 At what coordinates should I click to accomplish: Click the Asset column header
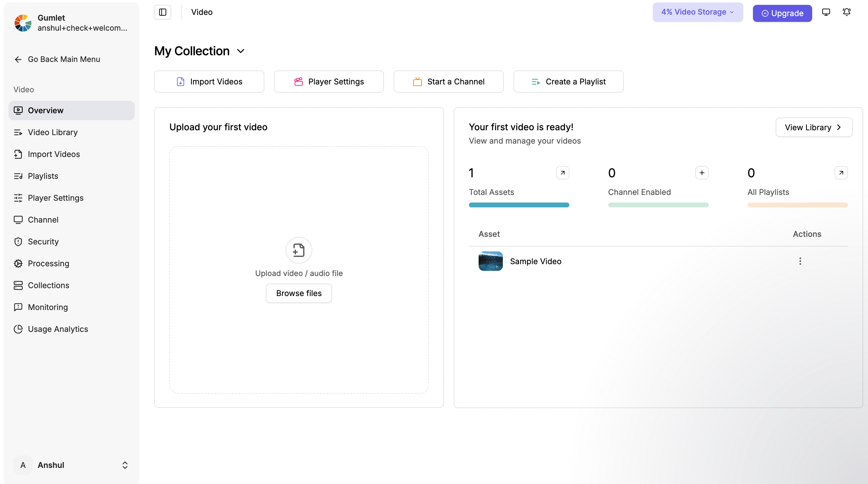(x=489, y=234)
